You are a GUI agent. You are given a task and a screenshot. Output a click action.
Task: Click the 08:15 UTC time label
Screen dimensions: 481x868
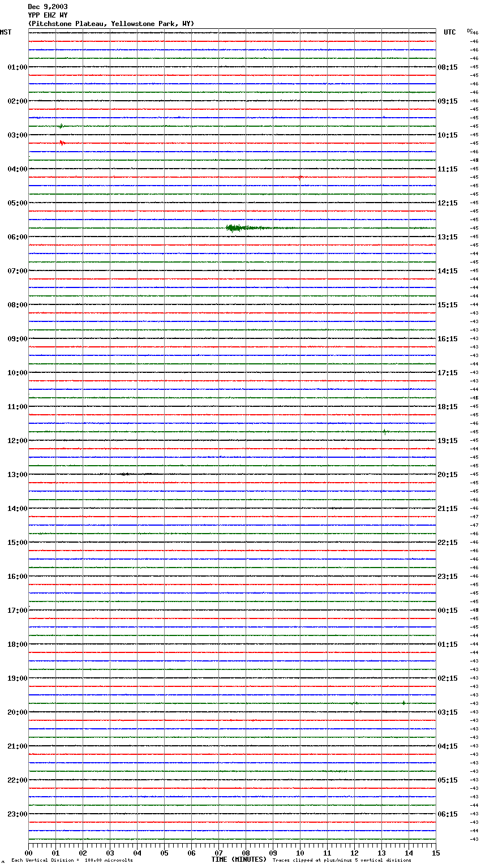point(448,67)
